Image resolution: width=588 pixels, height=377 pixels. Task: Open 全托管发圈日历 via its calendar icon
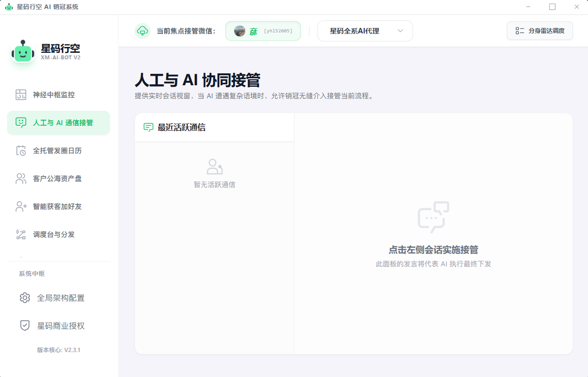point(21,150)
